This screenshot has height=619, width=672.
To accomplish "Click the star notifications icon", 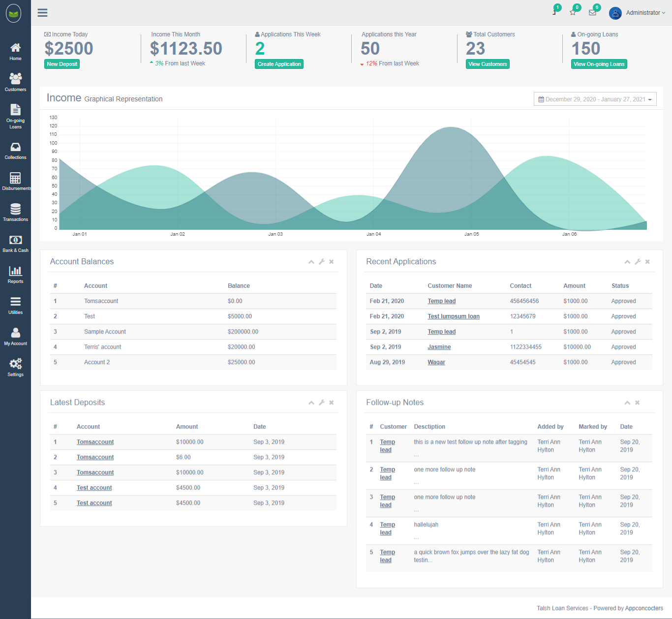I will 573,13.
